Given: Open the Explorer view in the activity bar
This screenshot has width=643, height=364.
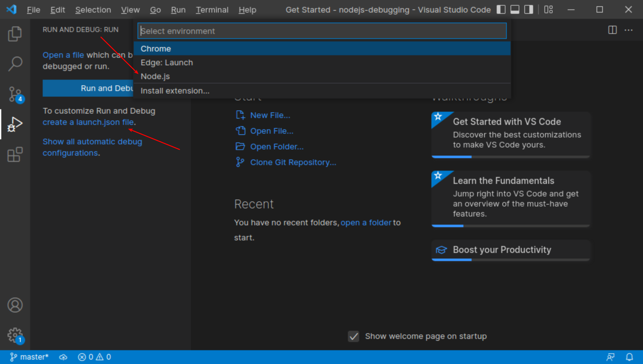Looking at the screenshot, I should [15, 33].
